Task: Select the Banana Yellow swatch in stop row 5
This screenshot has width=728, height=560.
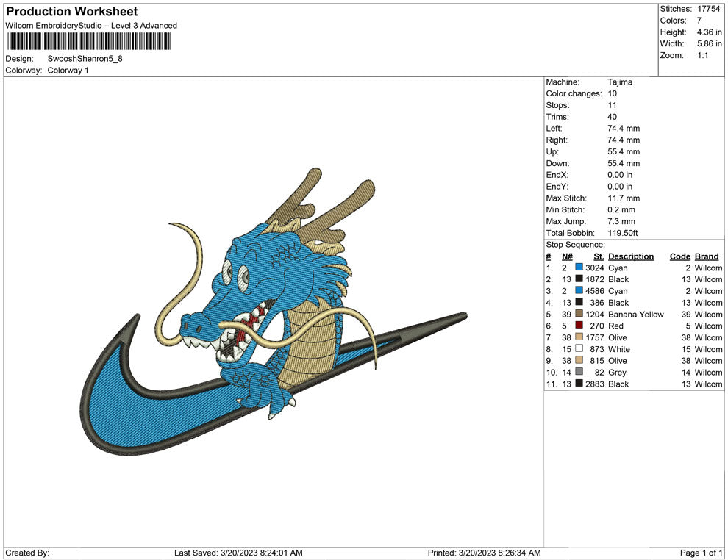Action: [579, 314]
